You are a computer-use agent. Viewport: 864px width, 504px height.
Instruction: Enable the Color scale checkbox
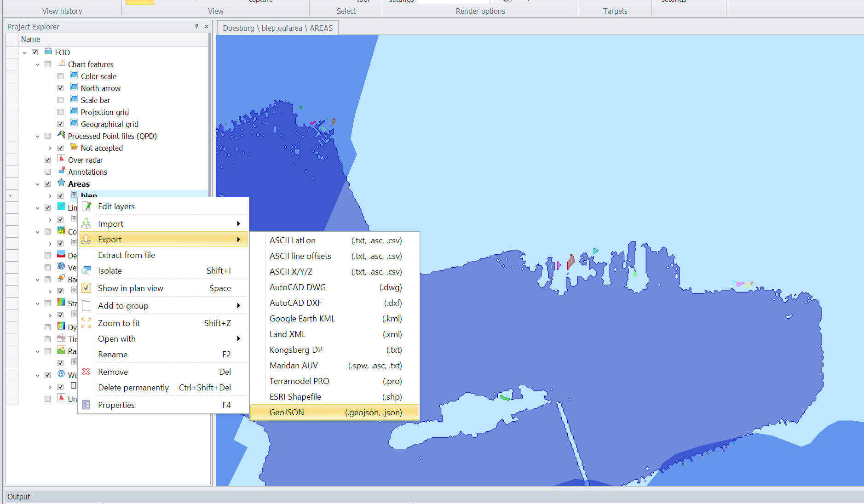click(61, 76)
